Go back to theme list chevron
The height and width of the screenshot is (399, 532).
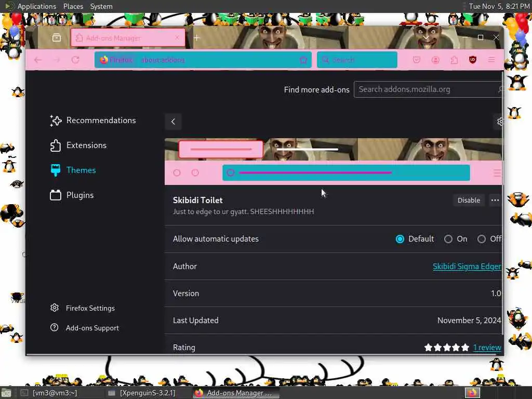[x=173, y=122]
